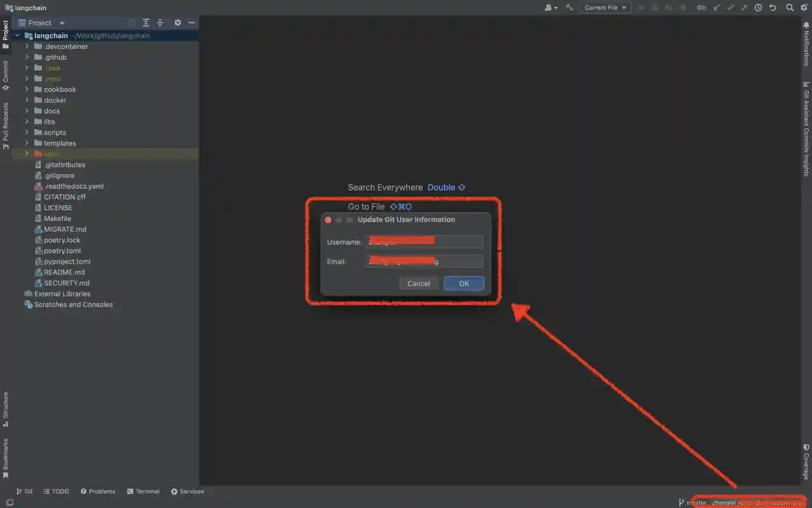Viewport: 812px width, 508px height.
Task: Toggle the Terminal tool window
Action: [143, 491]
